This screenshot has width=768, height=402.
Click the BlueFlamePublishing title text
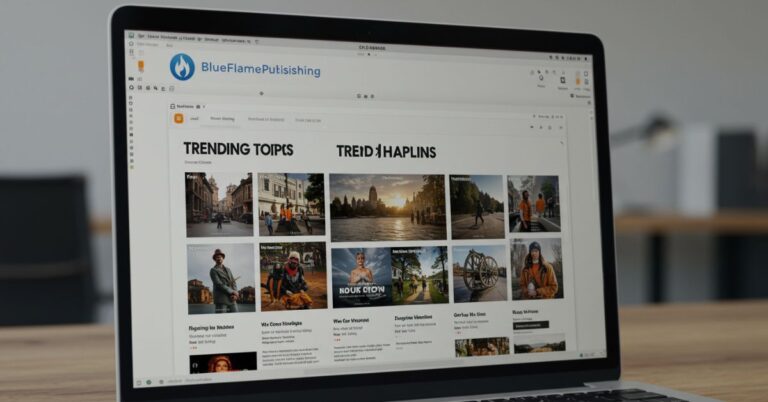[x=259, y=70]
